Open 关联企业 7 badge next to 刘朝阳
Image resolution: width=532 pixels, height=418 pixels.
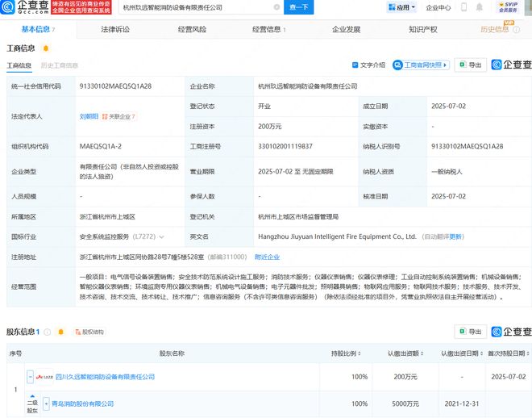click(118, 116)
